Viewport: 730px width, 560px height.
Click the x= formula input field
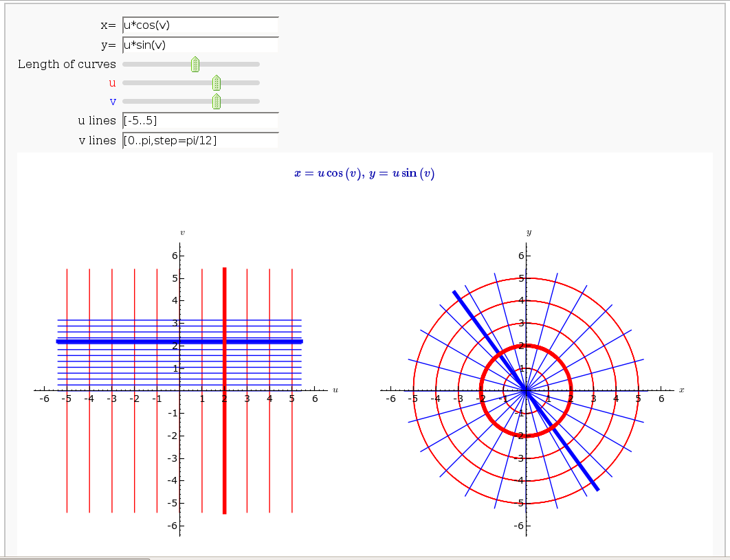[x=200, y=26]
